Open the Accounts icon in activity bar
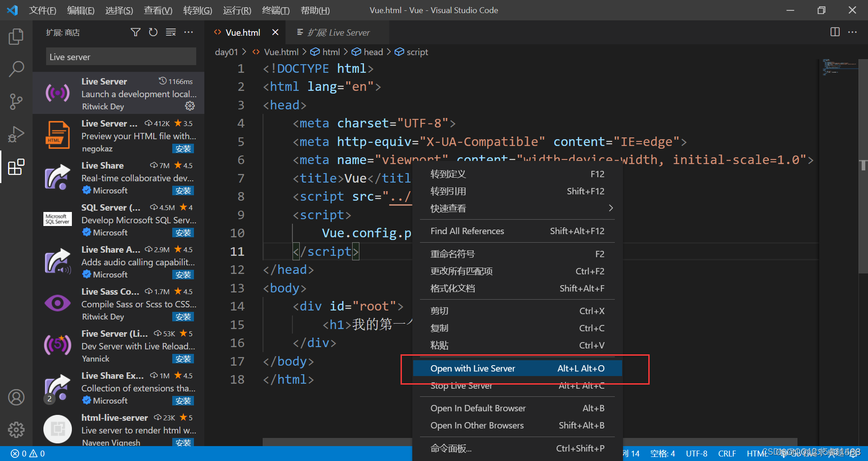868x461 pixels. (x=16, y=397)
